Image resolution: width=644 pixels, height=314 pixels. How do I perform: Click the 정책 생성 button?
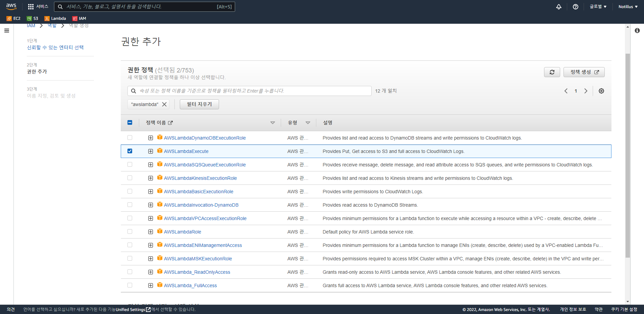click(x=584, y=72)
